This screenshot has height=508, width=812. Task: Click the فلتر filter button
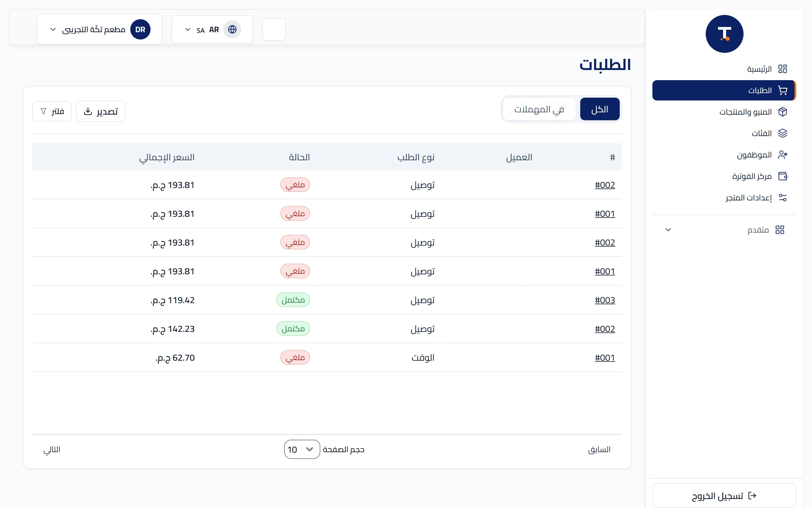52,111
